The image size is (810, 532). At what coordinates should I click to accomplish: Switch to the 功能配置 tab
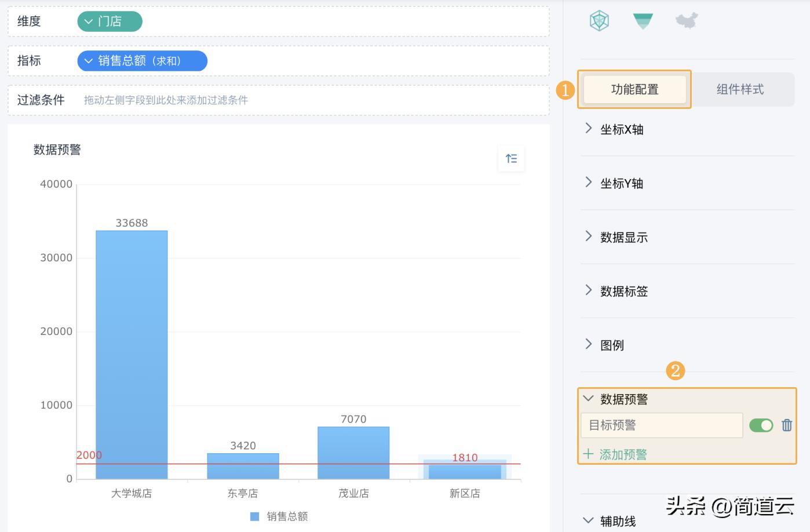[x=634, y=89]
